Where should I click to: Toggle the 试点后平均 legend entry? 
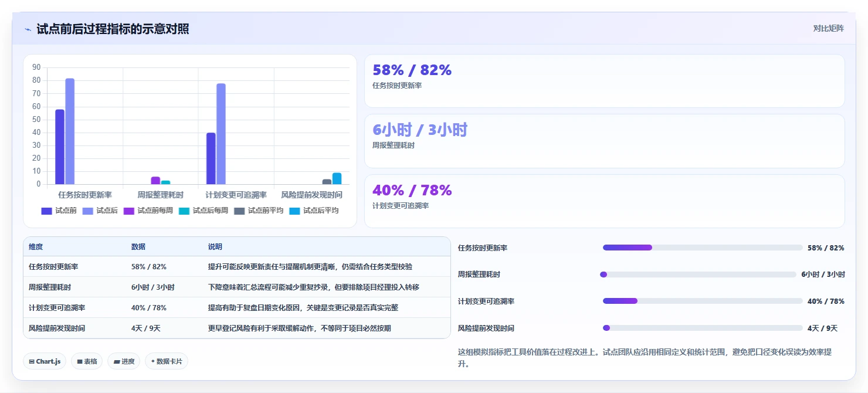click(314, 211)
